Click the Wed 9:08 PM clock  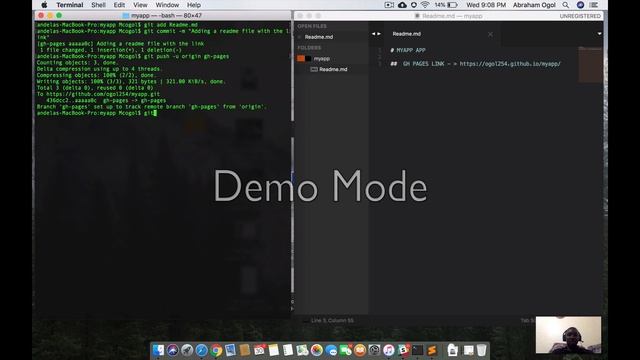point(486,5)
